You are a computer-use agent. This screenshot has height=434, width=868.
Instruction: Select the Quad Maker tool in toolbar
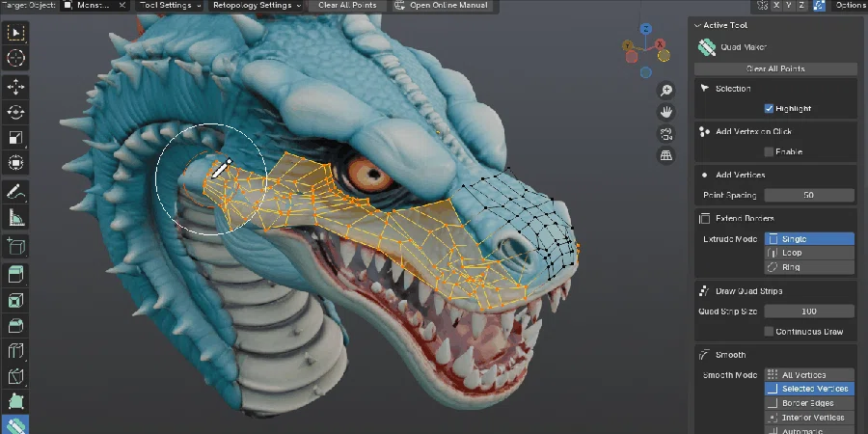(x=15, y=425)
